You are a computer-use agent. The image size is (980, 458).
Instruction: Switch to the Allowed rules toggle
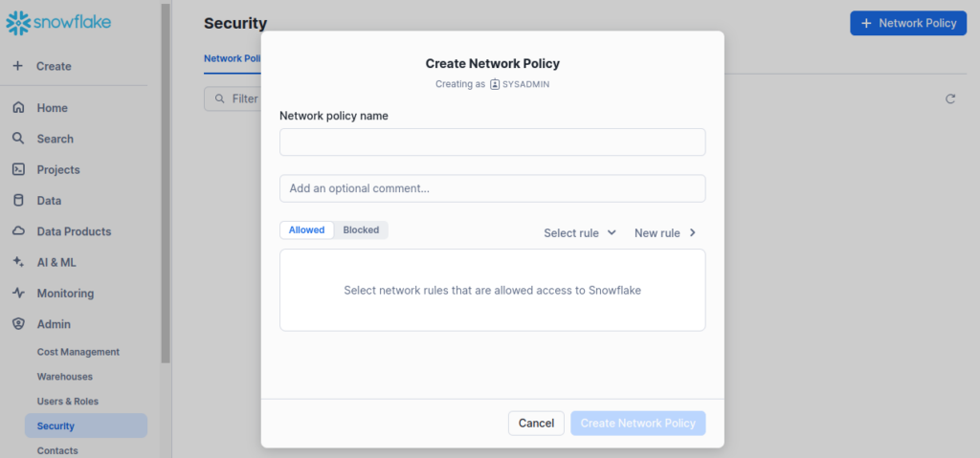tap(307, 230)
